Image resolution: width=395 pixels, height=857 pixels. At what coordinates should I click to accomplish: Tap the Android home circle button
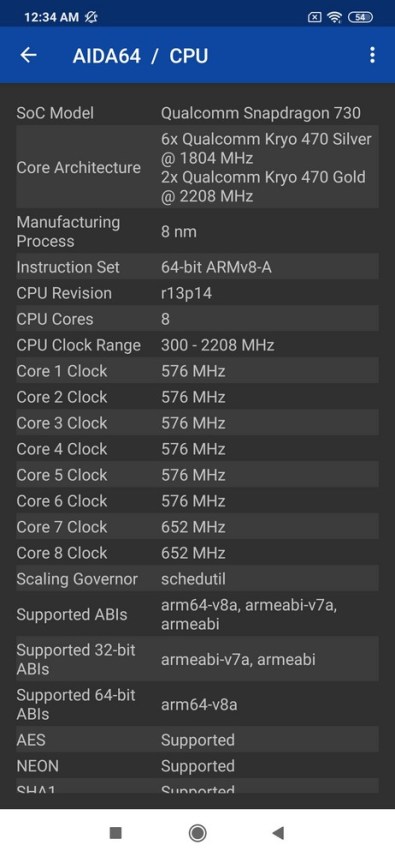point(197,832)
